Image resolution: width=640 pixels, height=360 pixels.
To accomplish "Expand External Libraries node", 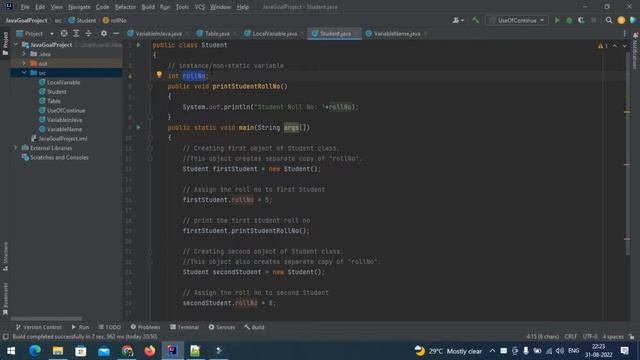I will [16, 148].
